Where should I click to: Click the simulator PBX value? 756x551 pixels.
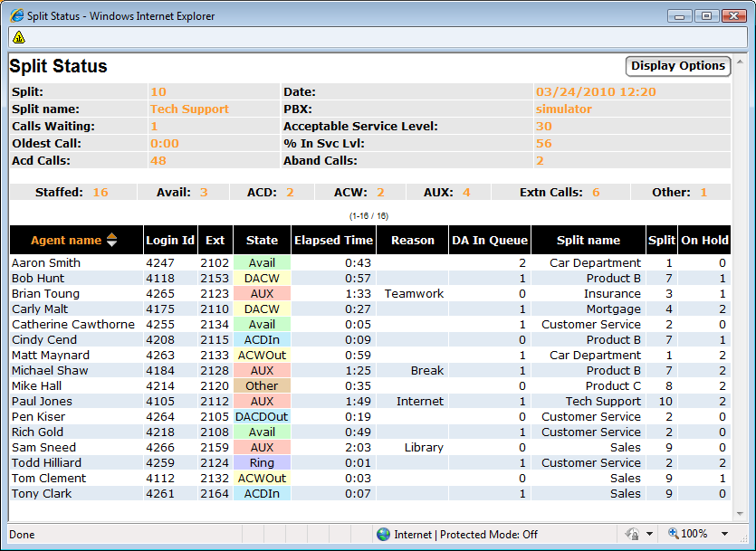[564, 109]
